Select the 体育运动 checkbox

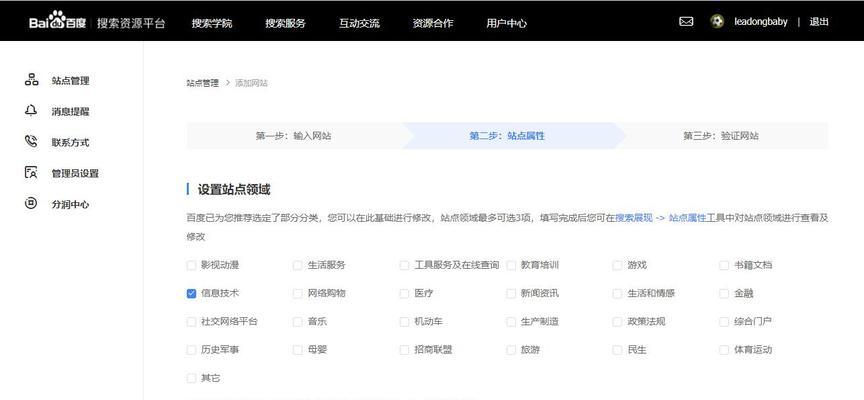(724, 350)
